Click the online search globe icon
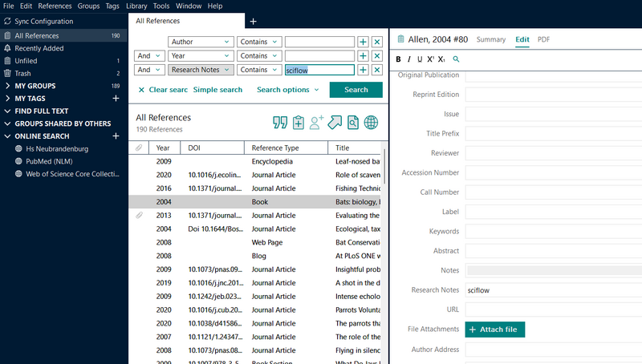Viewport: 642px width, 364px height. click(x=371, y=123)
